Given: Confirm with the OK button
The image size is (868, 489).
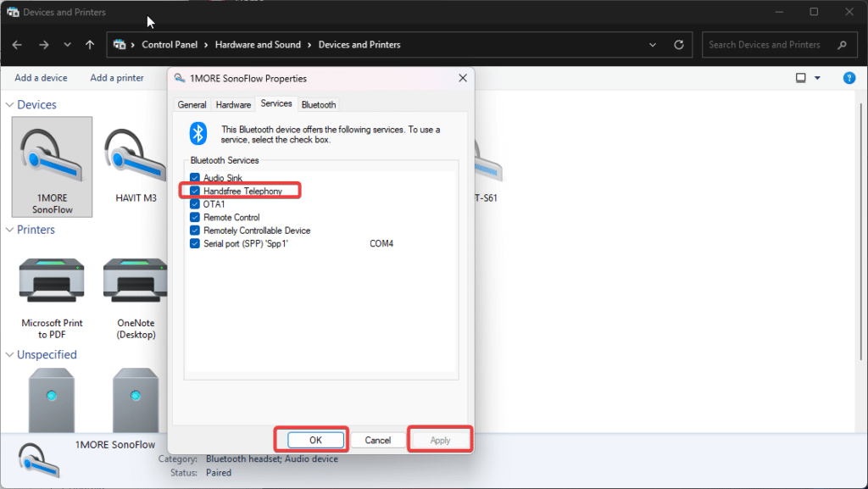Looking at the screenshot, I should [x=315, y=440].
